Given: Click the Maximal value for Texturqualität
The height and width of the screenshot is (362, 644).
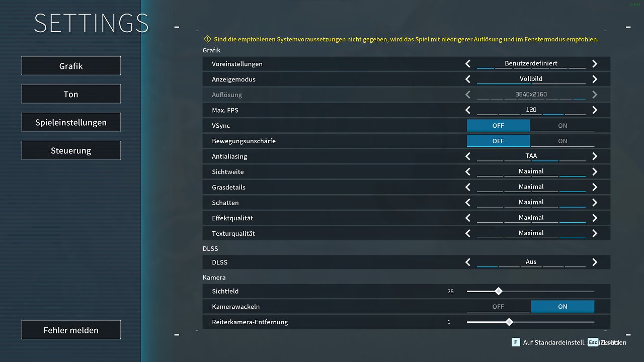Looking at the screenshot, I should 531,233.
